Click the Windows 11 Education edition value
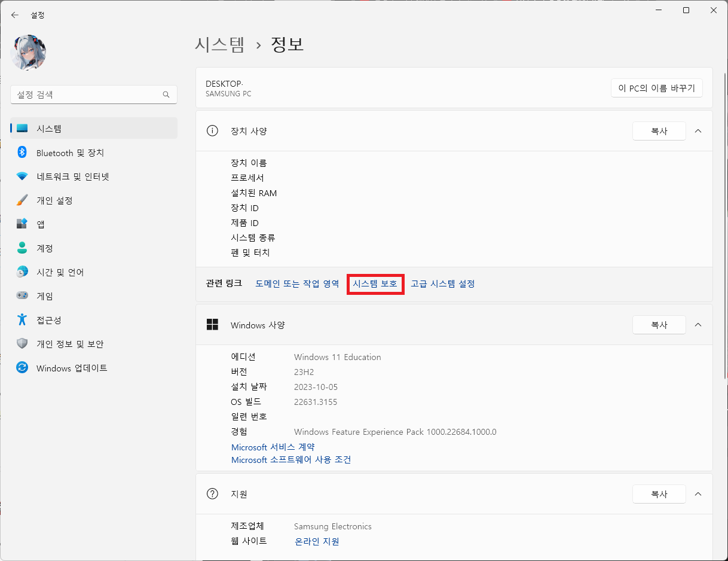728x561 pixels. (337, 357)
